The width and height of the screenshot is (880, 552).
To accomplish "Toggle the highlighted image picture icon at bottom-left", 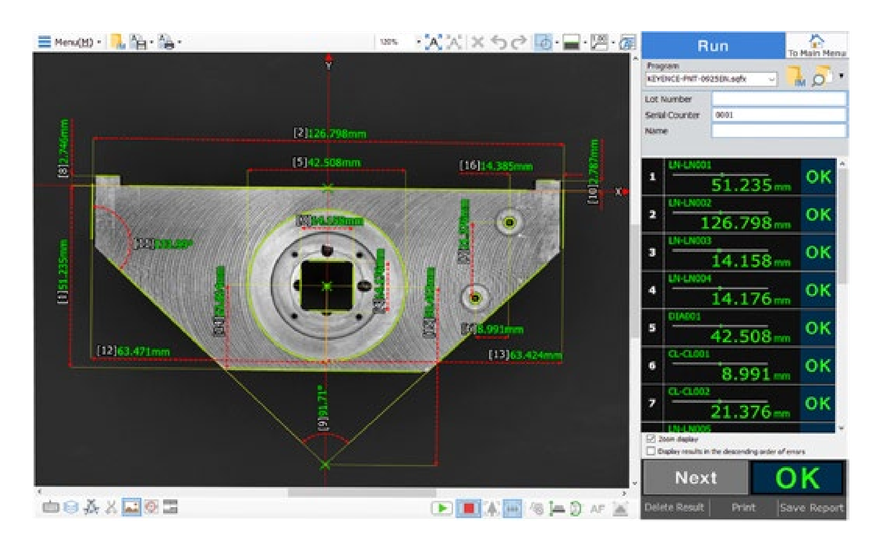I will pyautogui.click(x=131, y=507).
